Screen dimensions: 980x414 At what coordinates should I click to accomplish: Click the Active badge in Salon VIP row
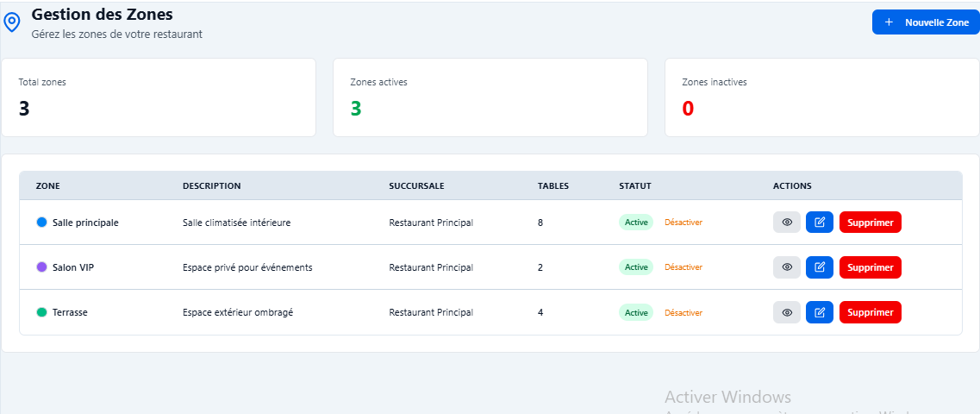[636, 267]
